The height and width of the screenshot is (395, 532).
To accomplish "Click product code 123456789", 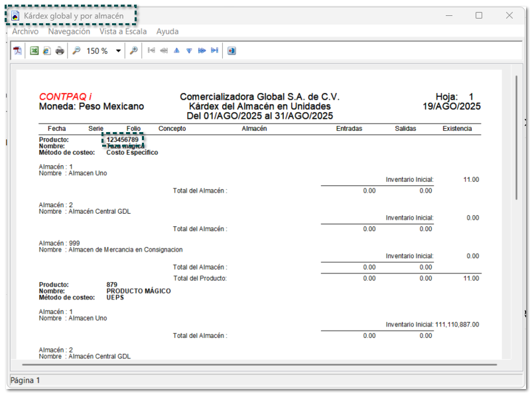I will coord(123,139).
